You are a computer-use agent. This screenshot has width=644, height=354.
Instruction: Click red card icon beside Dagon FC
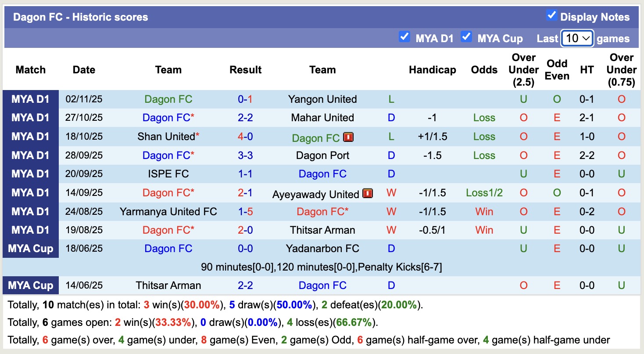pyautogui.click(x=348, y=137)
